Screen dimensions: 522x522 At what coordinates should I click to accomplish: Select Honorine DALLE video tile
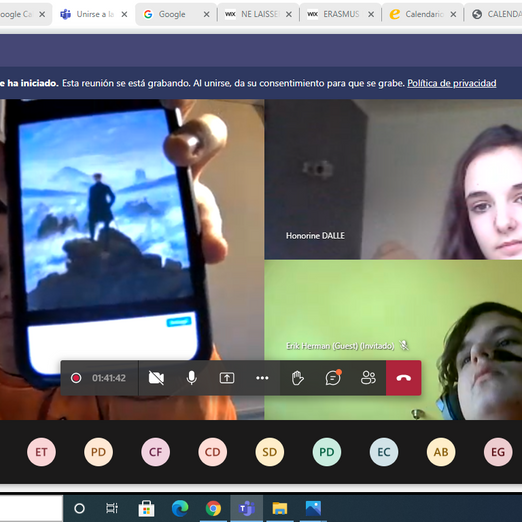click(393, 179)
